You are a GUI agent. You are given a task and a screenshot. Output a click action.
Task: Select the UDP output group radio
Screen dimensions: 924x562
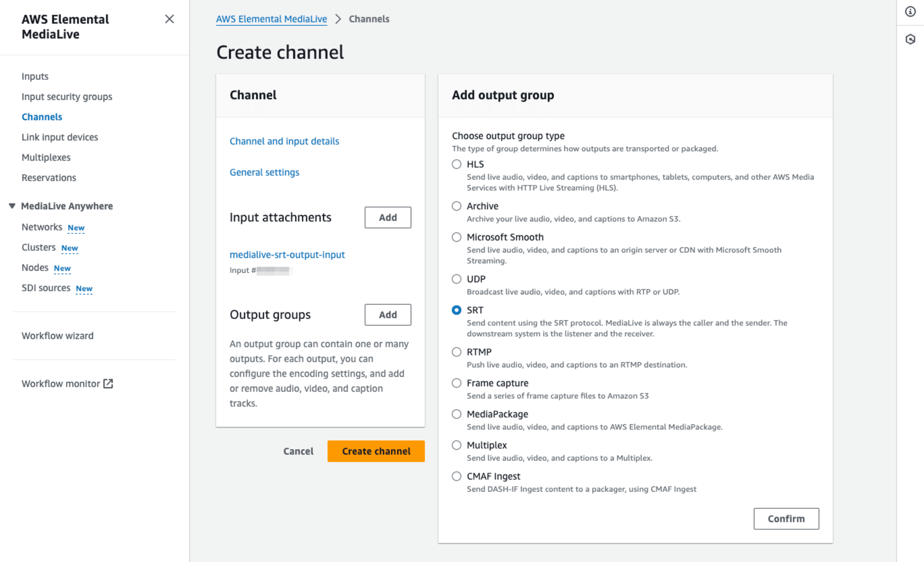[456, 279]
